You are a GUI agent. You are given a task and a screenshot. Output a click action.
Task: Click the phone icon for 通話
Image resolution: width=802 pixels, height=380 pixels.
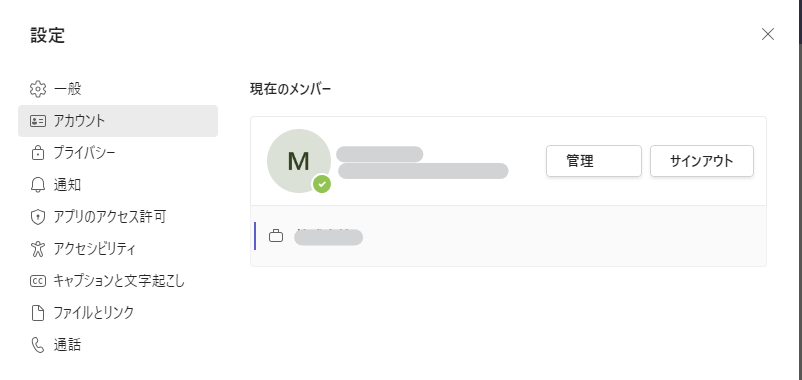pyautogui.click(x=38, y=345)
